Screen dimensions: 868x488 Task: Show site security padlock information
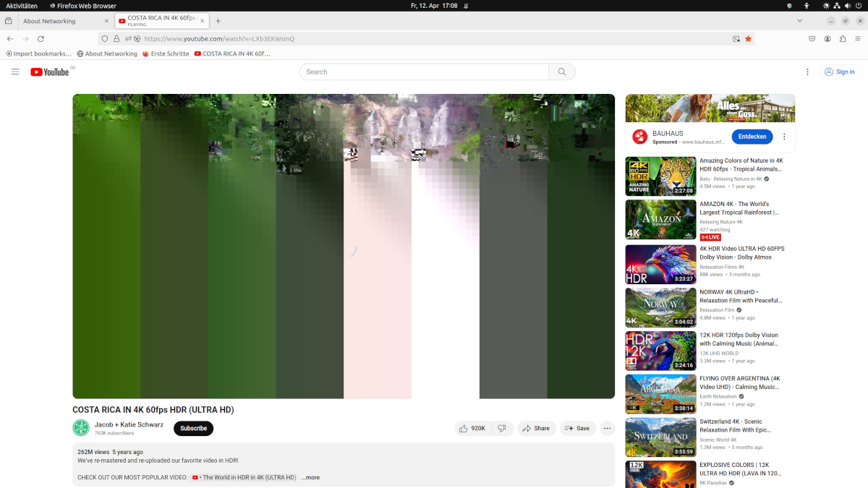(x=116, y=38)
